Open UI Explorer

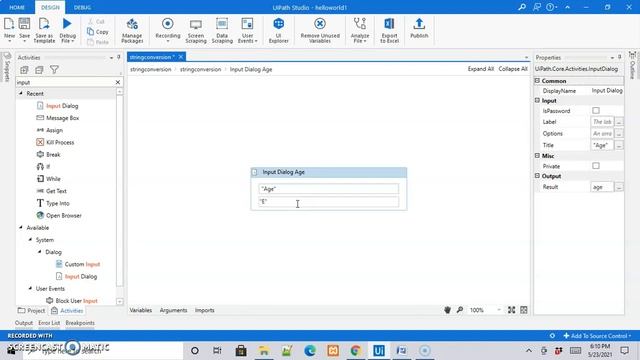[279, 30]
